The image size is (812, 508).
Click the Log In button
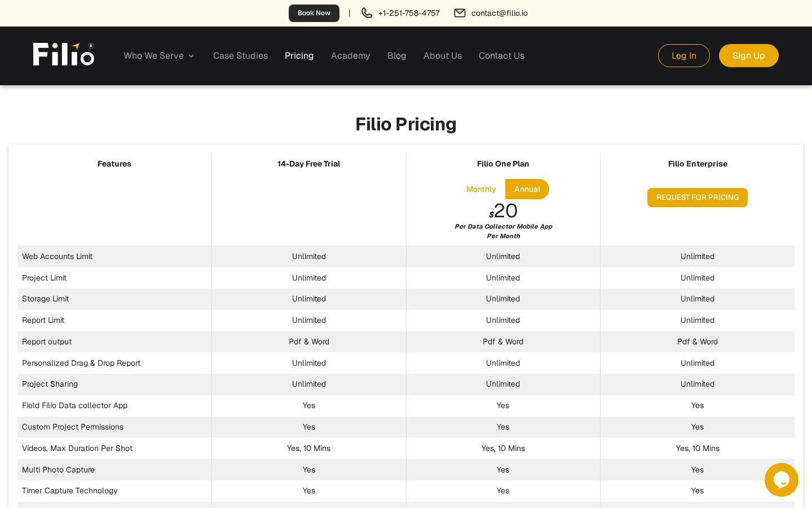click(x=684, y=55)
